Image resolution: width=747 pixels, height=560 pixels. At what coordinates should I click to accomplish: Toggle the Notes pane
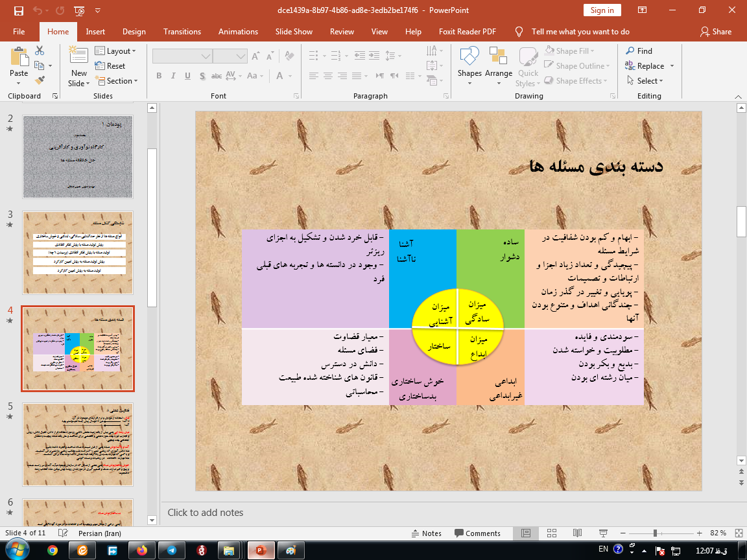pos(426,533)
